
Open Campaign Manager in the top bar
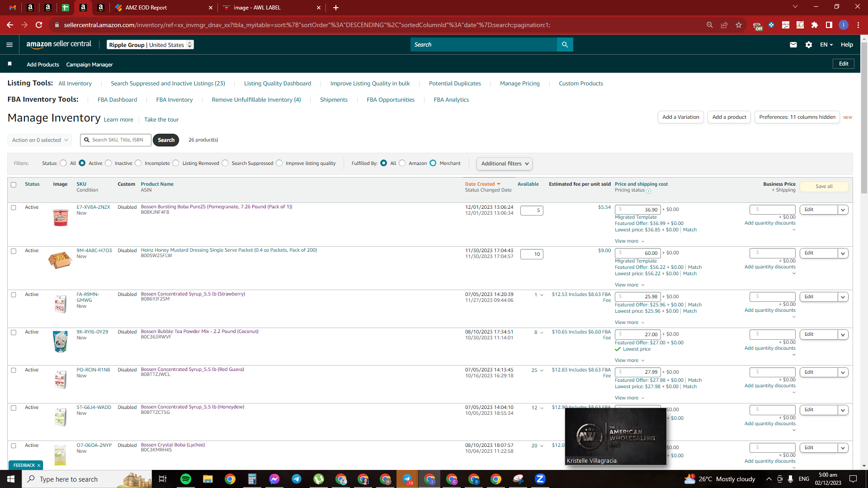pyautogui.click(x=90, y=65)
